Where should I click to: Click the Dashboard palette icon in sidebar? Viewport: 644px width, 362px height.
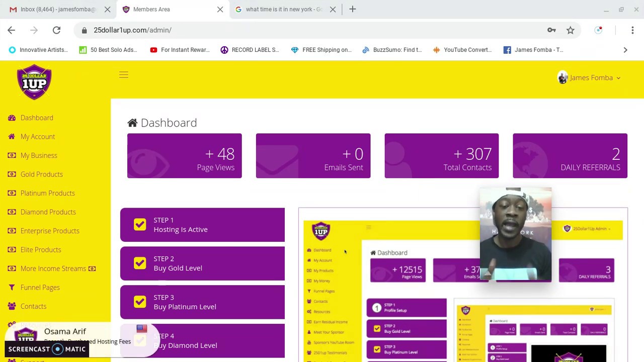pyautogui.click(x=12, y=118)
